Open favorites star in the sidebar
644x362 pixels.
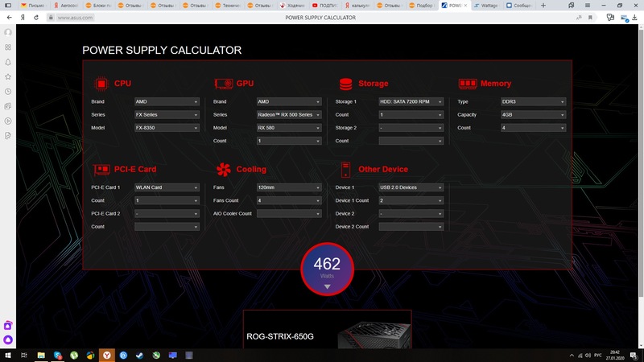point(8,76)
